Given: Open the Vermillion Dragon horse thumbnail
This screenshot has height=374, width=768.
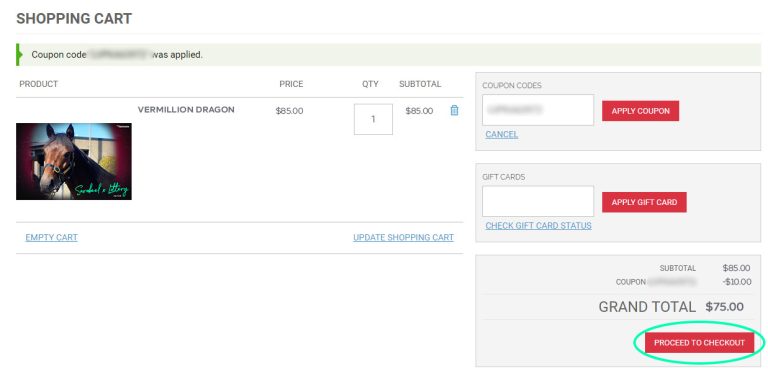Looking at the screenshot, I should click(x=74, y=162).
